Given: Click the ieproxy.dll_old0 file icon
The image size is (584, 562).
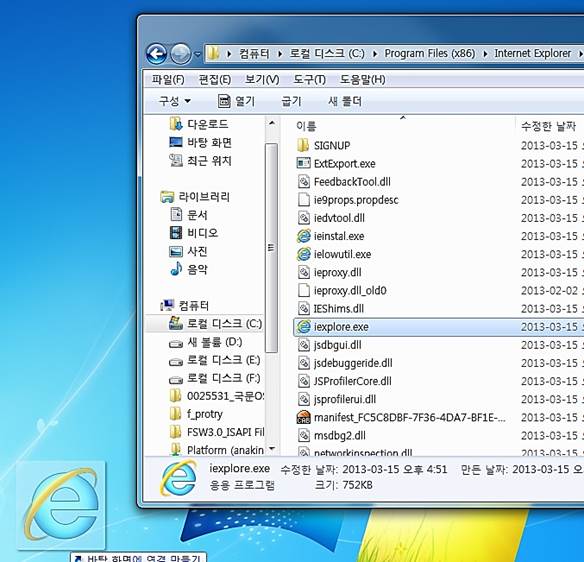Looking at the screenshot, I should (x=304, y=290).
